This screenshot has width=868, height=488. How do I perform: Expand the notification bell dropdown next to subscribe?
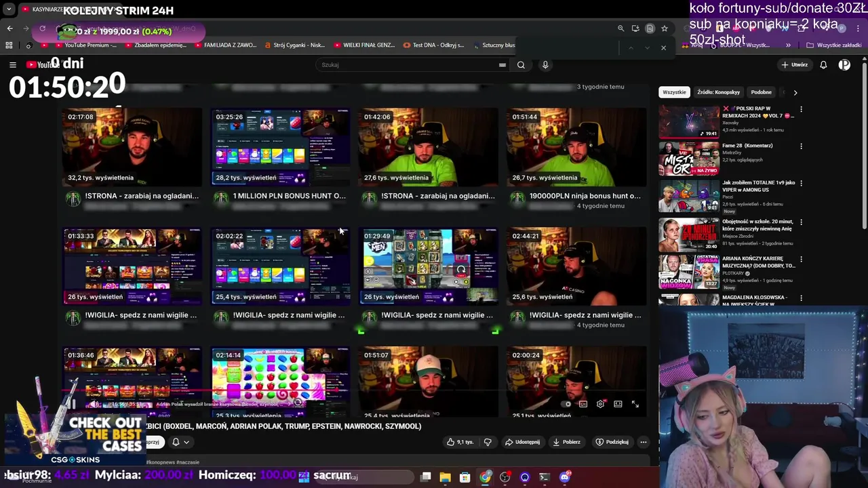click(x=180, y=442)
